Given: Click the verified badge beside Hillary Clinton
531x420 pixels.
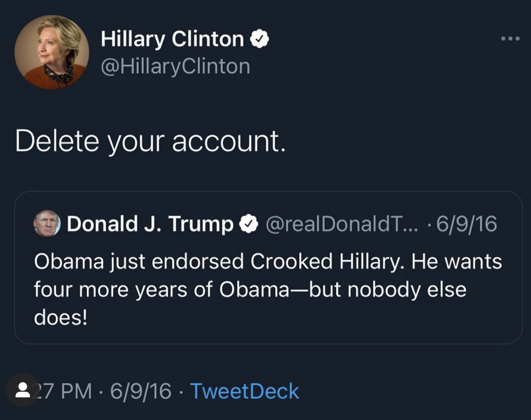Looking at the screenshot, I should click(259, 39).
